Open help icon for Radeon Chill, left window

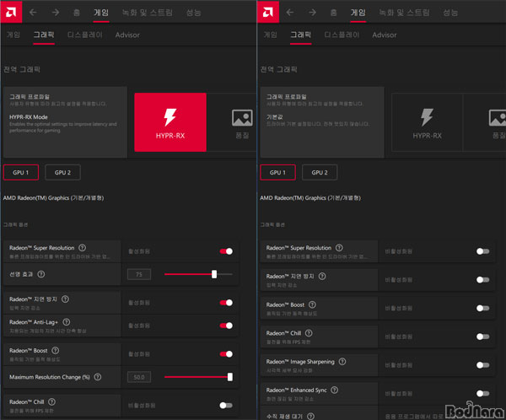pyautogui.click(x=51, y=401)
